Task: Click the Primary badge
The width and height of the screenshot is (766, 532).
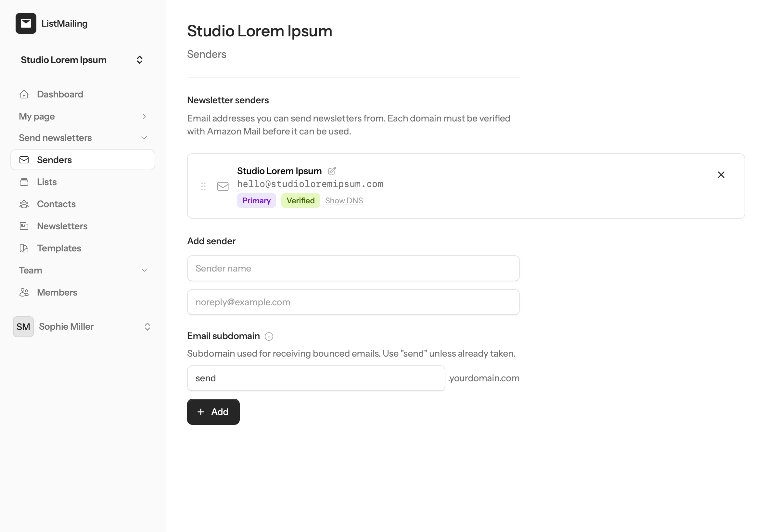Action: coord(256,200)
